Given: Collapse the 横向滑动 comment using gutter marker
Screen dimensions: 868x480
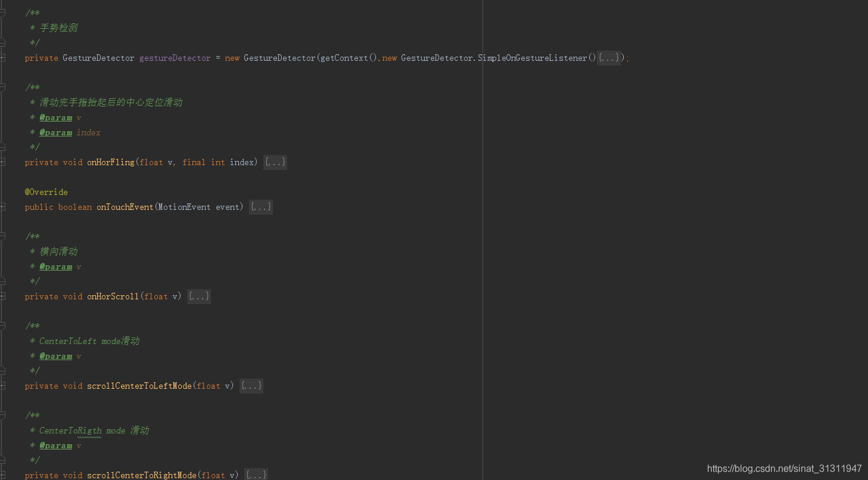Looking at the screenshot, I should point(2,236).
